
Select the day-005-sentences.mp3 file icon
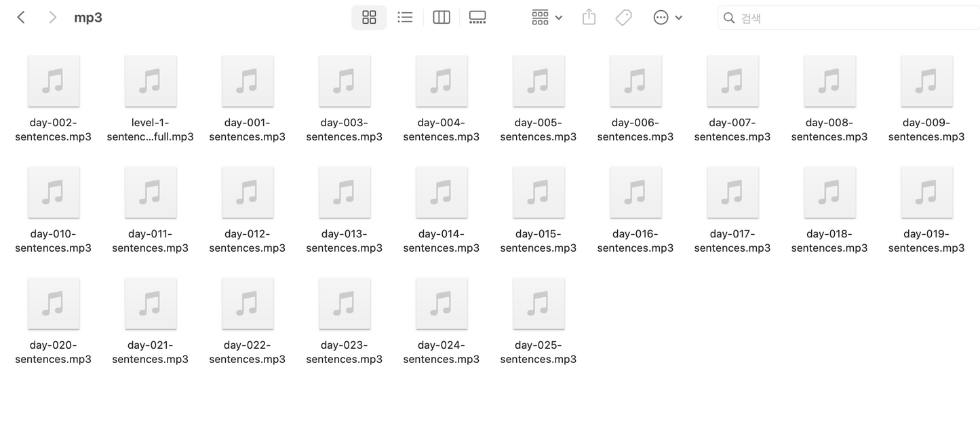(x=538, y=81)
